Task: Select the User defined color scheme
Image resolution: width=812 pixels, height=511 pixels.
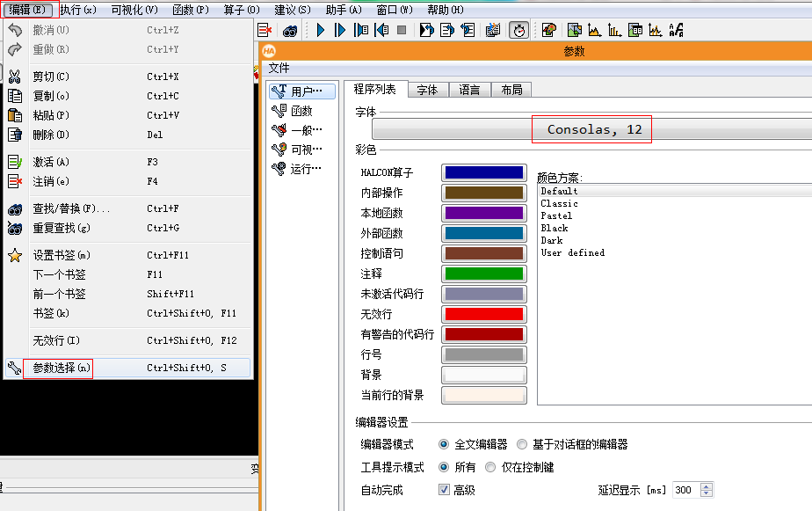Action: 572,253
